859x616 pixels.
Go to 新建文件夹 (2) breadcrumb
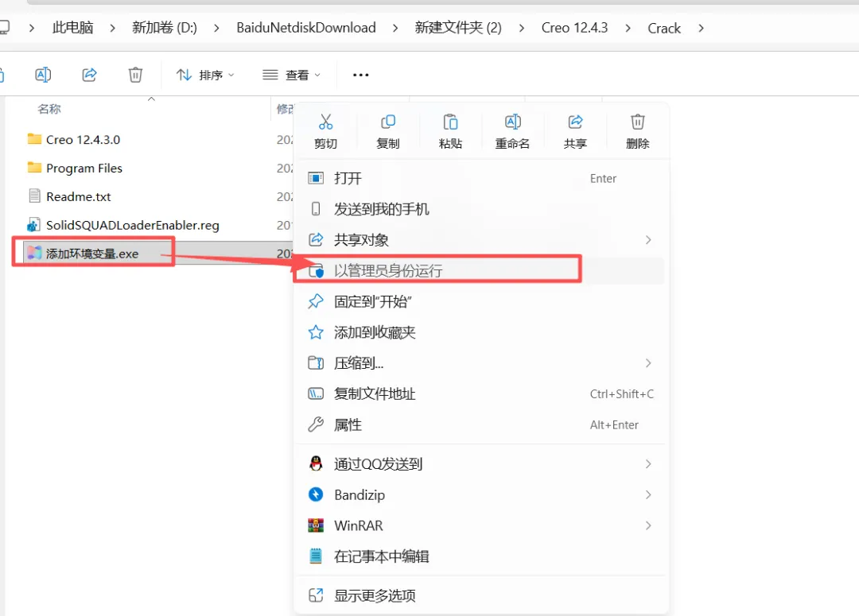tap(458, 28)
